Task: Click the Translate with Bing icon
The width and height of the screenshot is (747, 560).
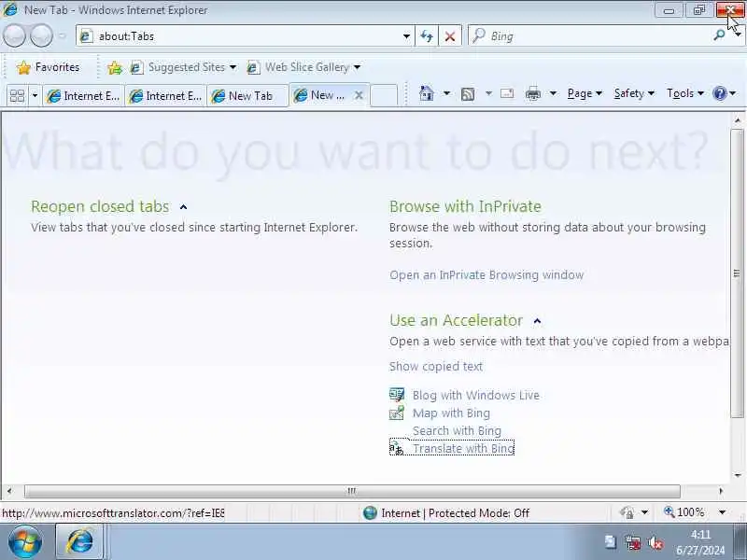Action: click(x=396, y=448)
